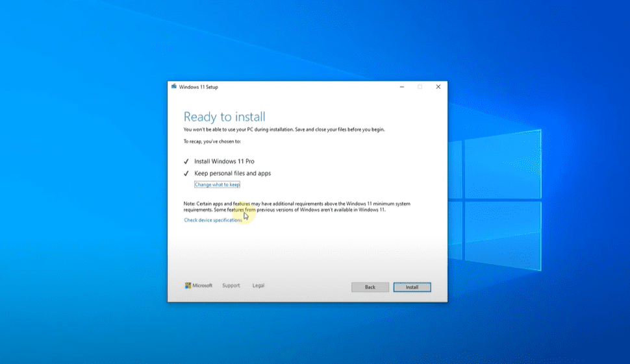This screenshot has height=364, width=630.
Task: Click the 'Windows 11 Setup' title bar text
Action: (199, 86)
